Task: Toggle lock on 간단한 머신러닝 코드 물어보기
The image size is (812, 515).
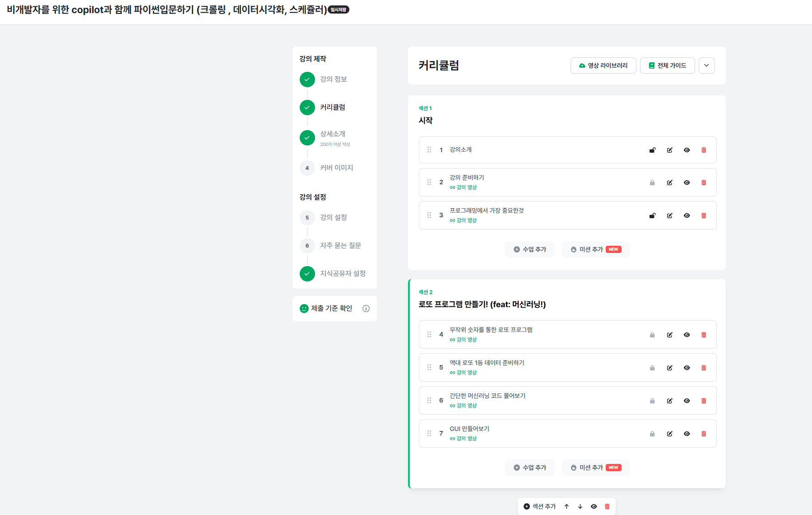Action: pos(652,401)
